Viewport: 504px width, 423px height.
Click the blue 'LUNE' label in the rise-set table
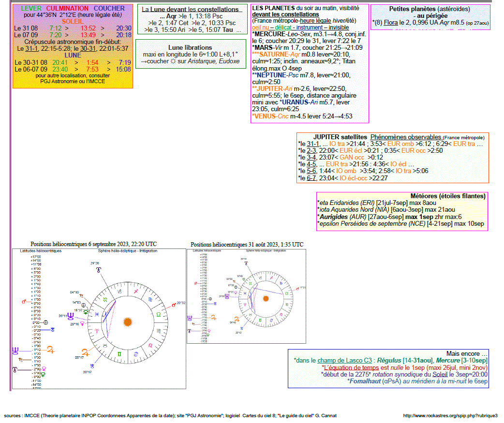click(73, 55)
